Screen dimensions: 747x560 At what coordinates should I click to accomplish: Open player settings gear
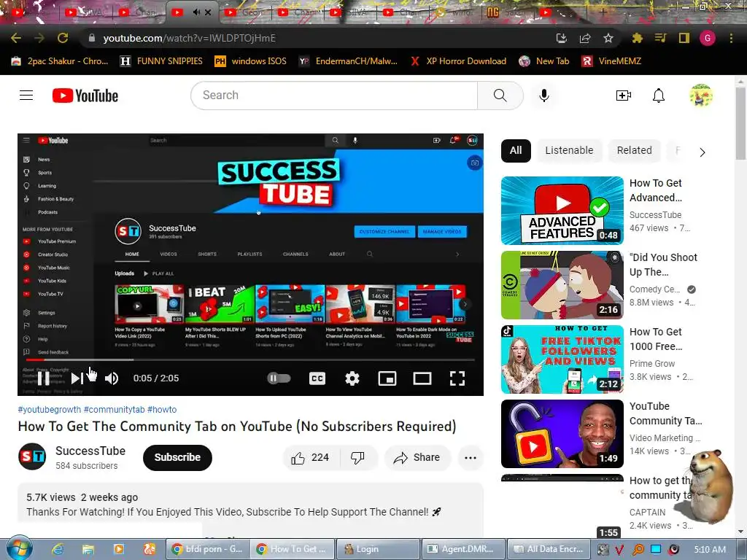pyautogui.click(x=352, y=378)
